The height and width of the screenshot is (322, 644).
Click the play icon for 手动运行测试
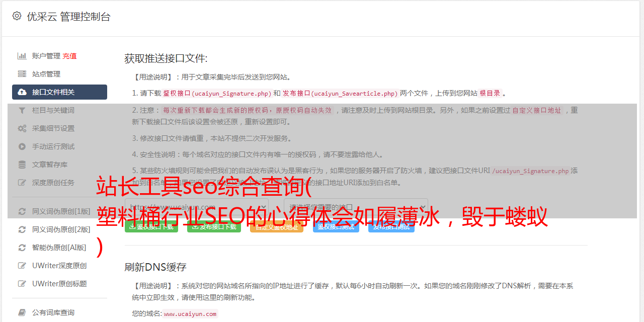point(22,146)
